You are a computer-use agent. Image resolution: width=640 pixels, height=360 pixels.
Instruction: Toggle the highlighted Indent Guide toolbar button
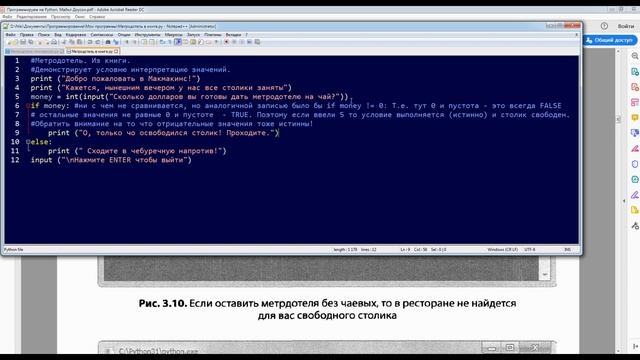tap(178, 42)
